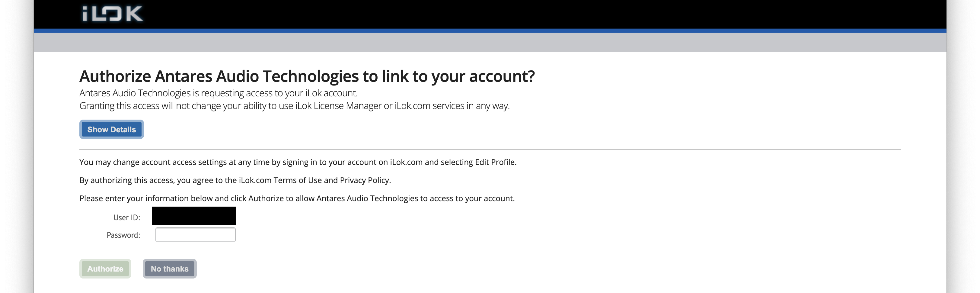The height and width of the screenshot is (293, 980).
Task: Click the gray band under the header
Action: pyautogui.click(x=490, y=42)
